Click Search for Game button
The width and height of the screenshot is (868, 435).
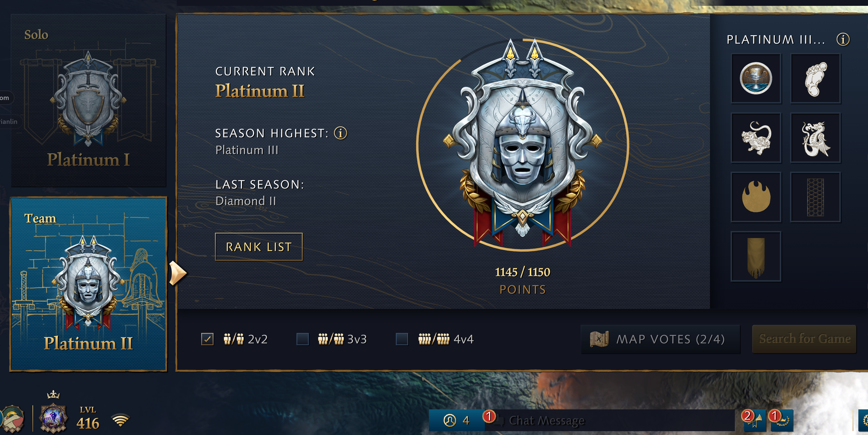point(804,339)
